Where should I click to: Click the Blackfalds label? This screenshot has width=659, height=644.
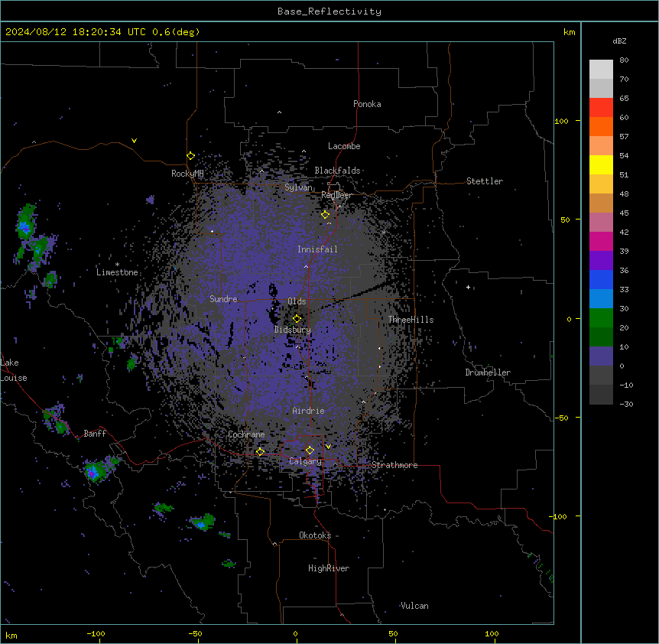[x=337, y=171]
